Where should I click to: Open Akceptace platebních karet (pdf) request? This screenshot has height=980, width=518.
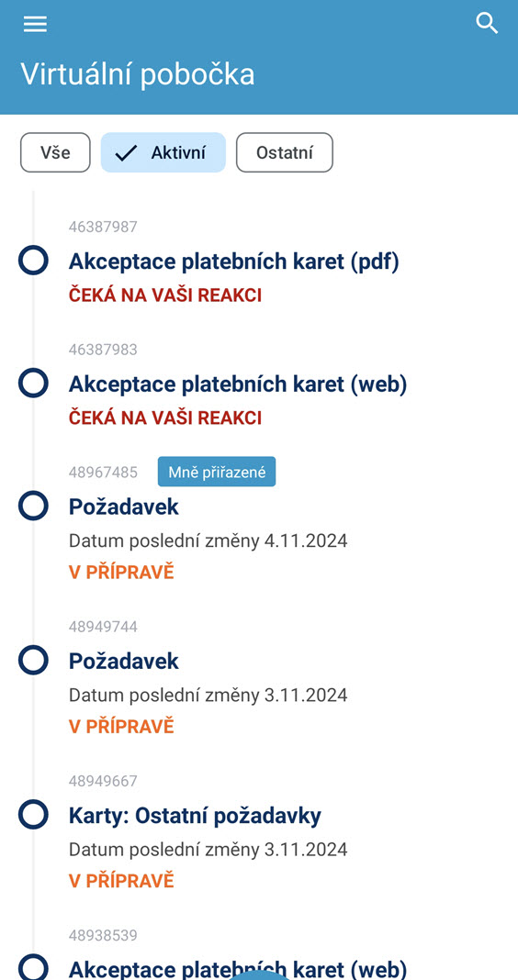click(x=234, y=262)
